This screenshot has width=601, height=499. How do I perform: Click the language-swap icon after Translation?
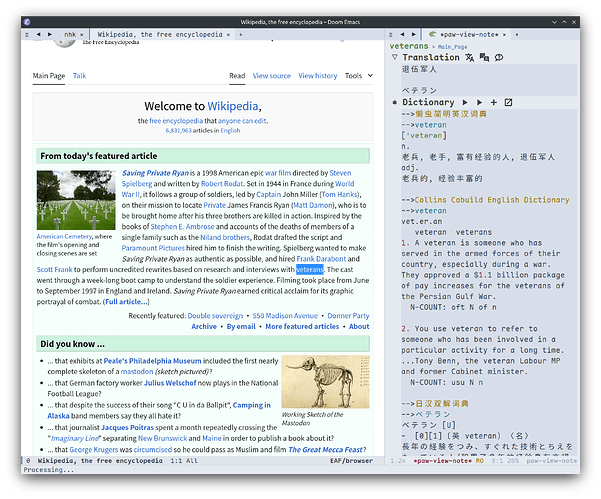484,57
